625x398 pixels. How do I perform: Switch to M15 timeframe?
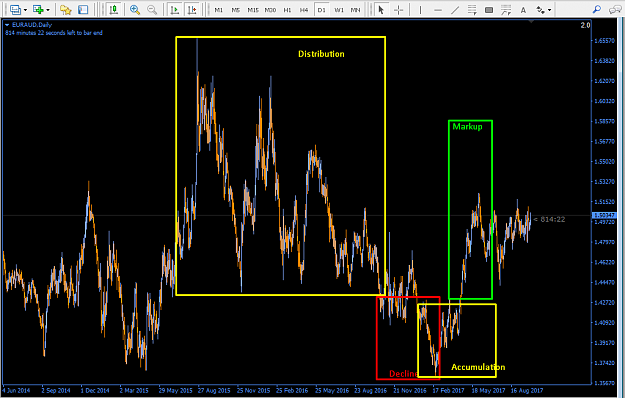pos(253,10)
